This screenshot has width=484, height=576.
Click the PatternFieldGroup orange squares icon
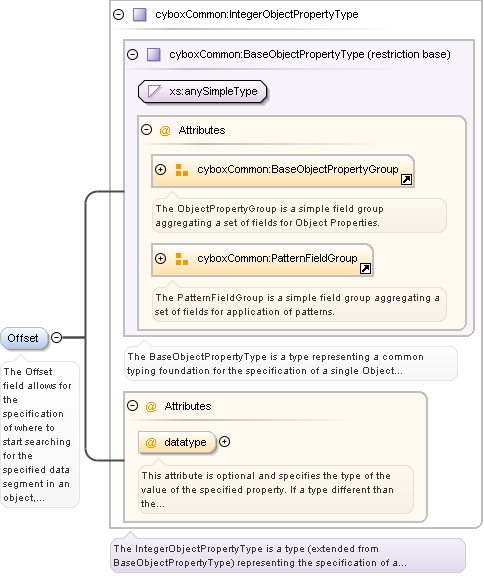(x=182, y=259)
